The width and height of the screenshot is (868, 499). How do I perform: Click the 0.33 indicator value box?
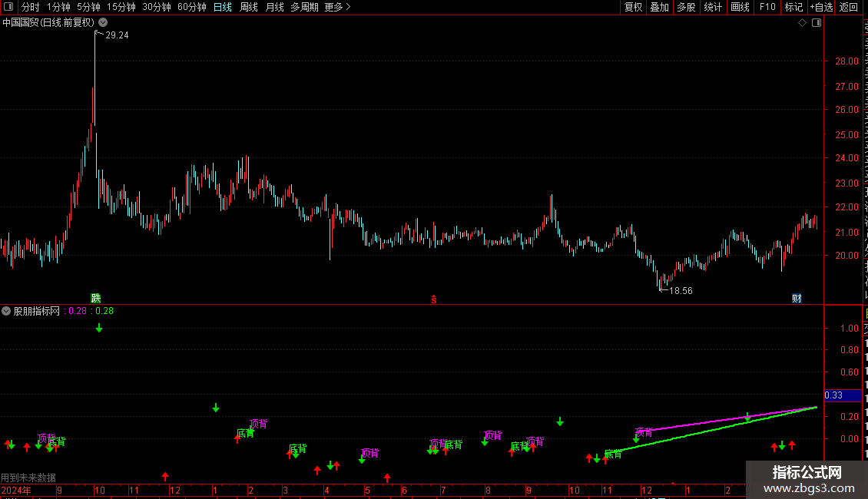(843, 395)
